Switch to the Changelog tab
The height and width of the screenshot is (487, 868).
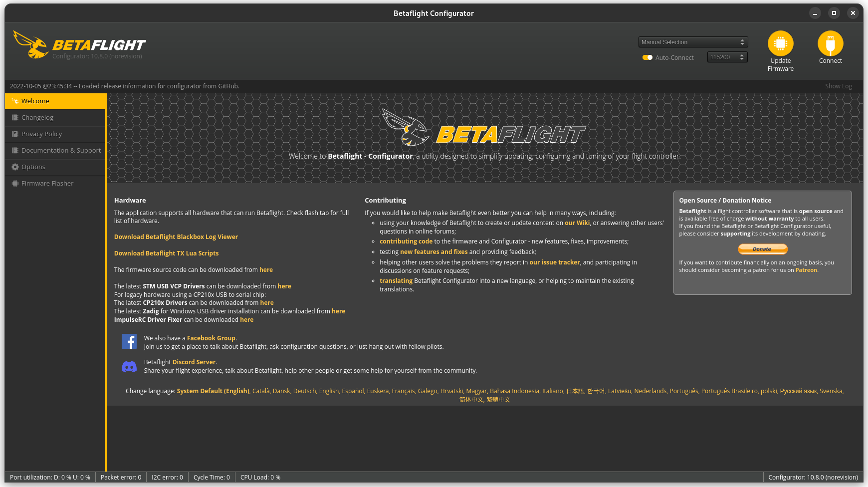point(55,117)
